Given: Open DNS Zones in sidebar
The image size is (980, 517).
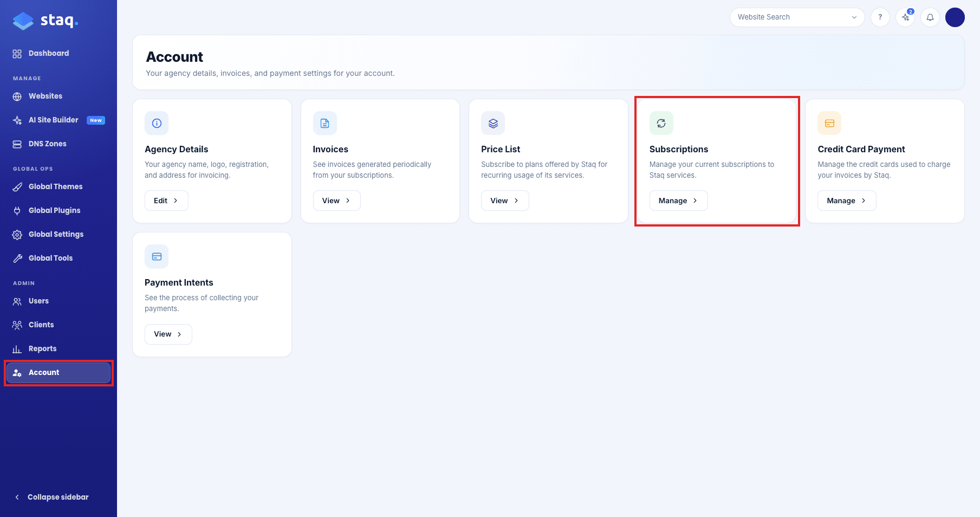Looking at the screenshot, I should click(59, 144).
